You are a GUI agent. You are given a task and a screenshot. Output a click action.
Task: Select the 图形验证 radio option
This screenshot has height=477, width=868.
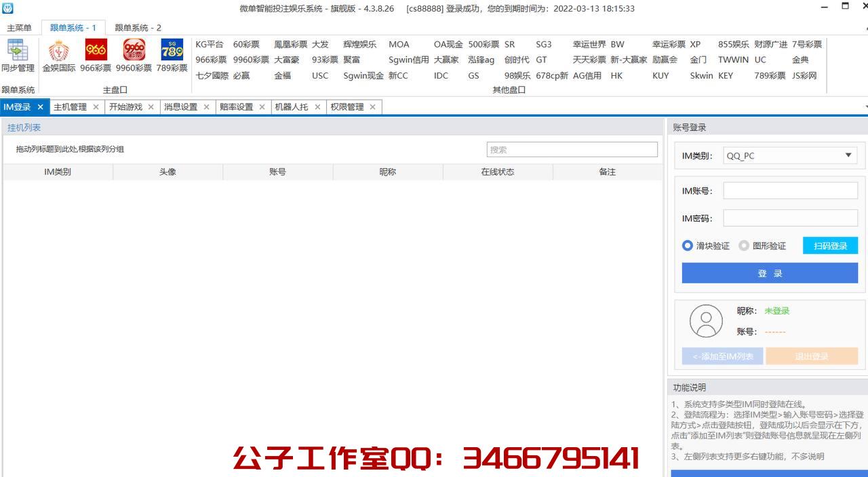click(762, 246)
